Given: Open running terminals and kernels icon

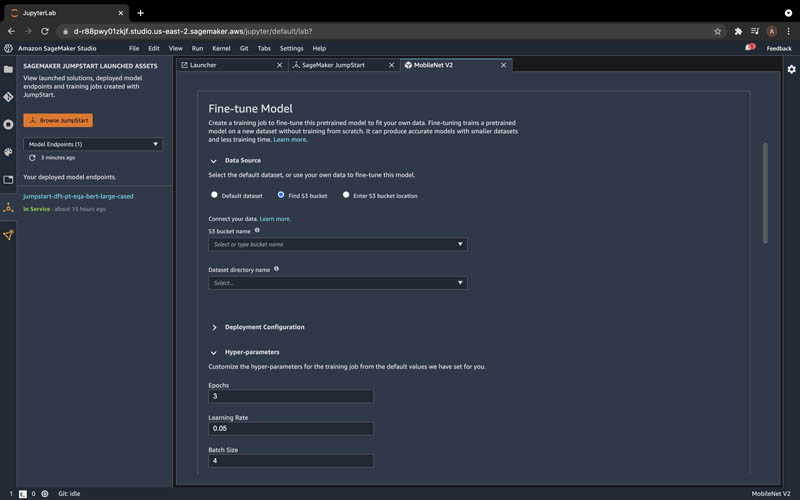Looking at the screenshot, I should (8, 124).
